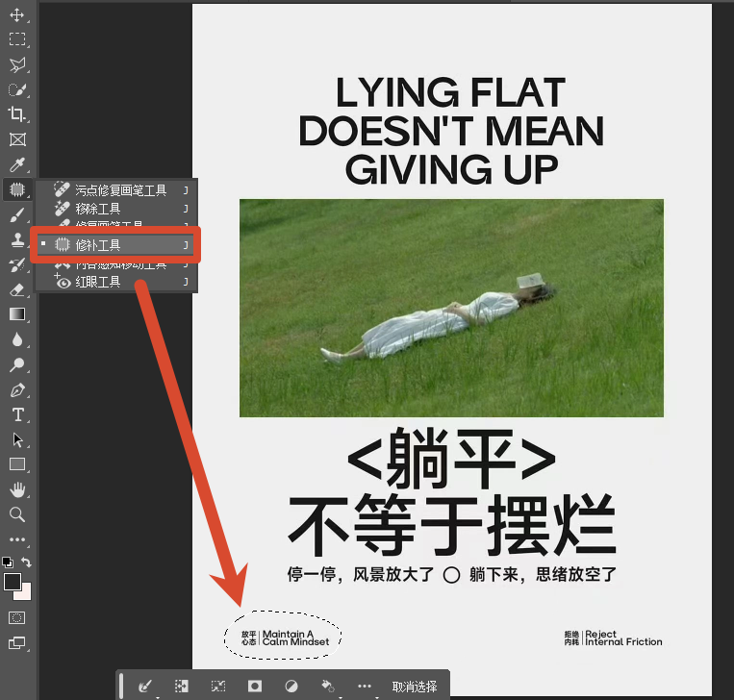
Task: Select the Eraser tool
Action: [x=17, y=290]
